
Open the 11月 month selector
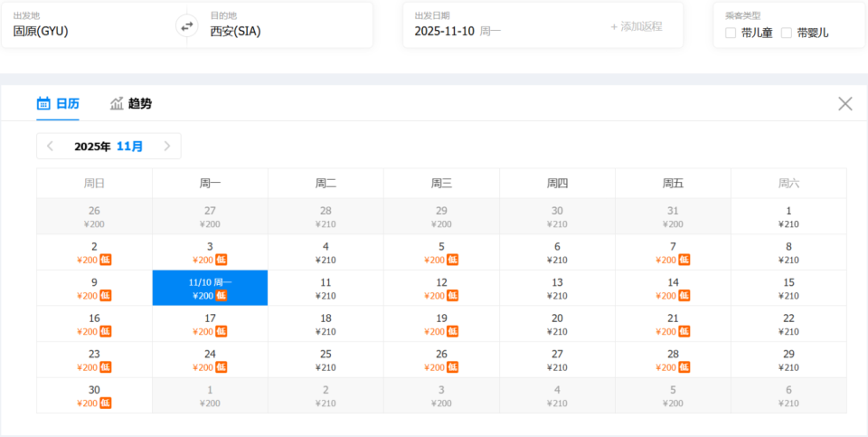coord(129,147)
